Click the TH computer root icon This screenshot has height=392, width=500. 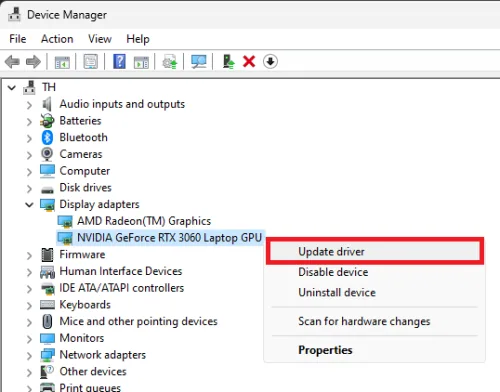point(29,87)
